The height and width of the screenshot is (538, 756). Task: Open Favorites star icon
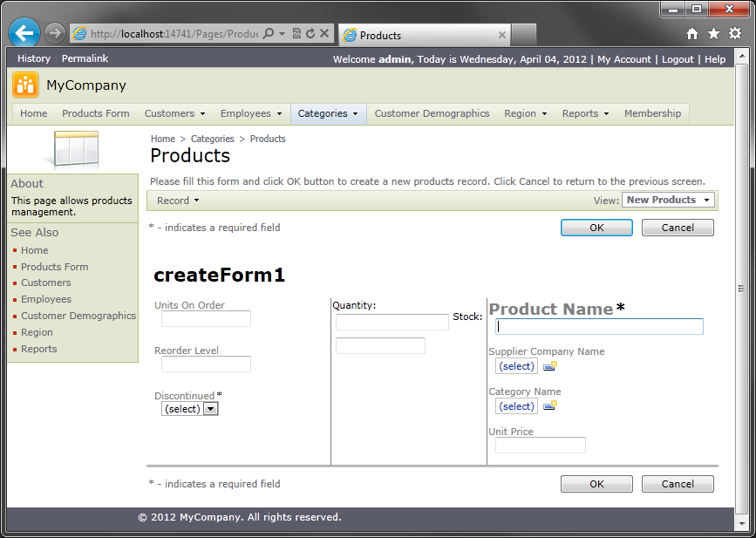tap(713, 34)
